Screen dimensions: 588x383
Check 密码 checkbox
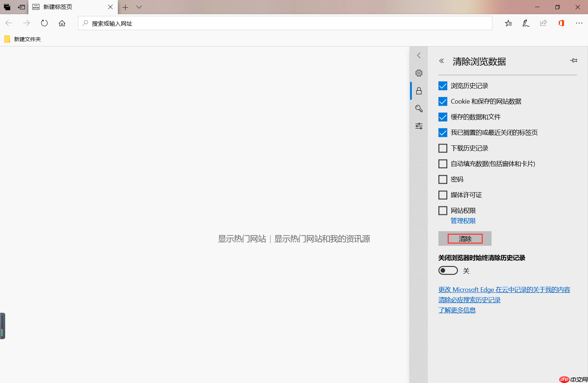click(x=443, y=179)
